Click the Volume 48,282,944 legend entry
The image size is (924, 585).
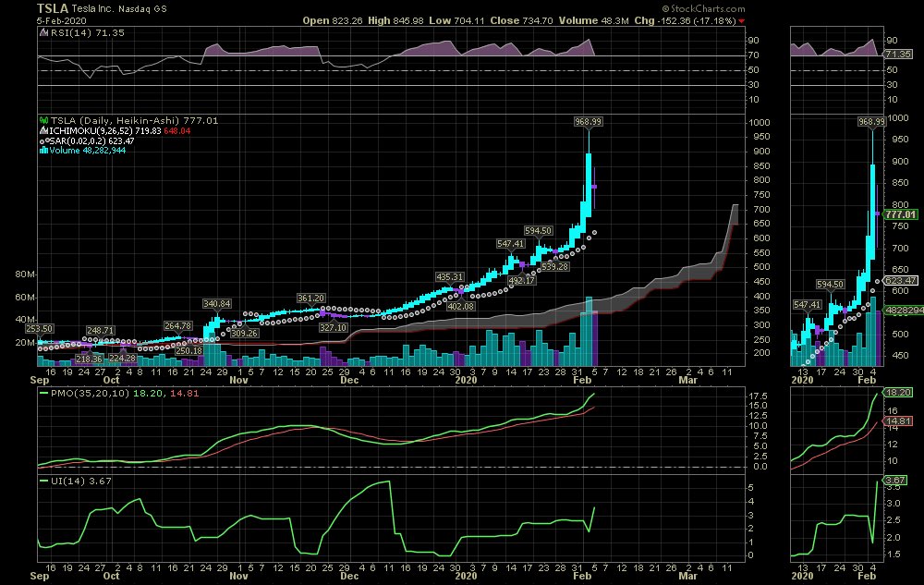click(87, 151)
